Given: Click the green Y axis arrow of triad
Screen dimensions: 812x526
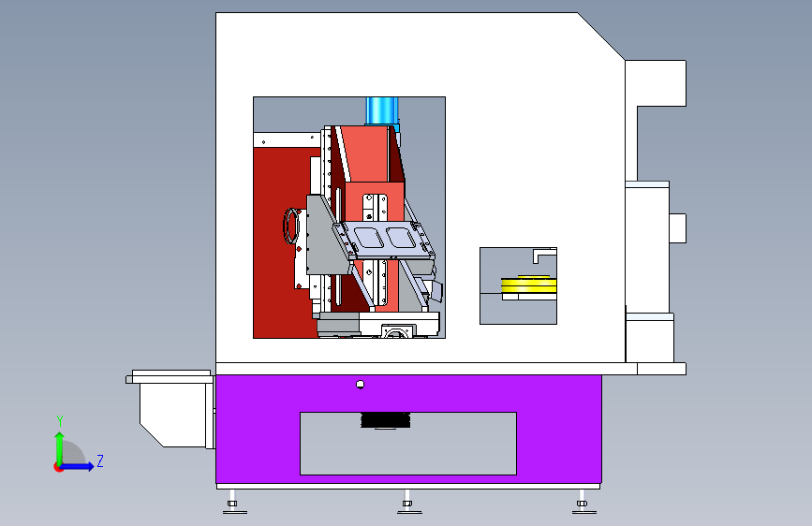Looking at the screenshot, I should [60, 446].
